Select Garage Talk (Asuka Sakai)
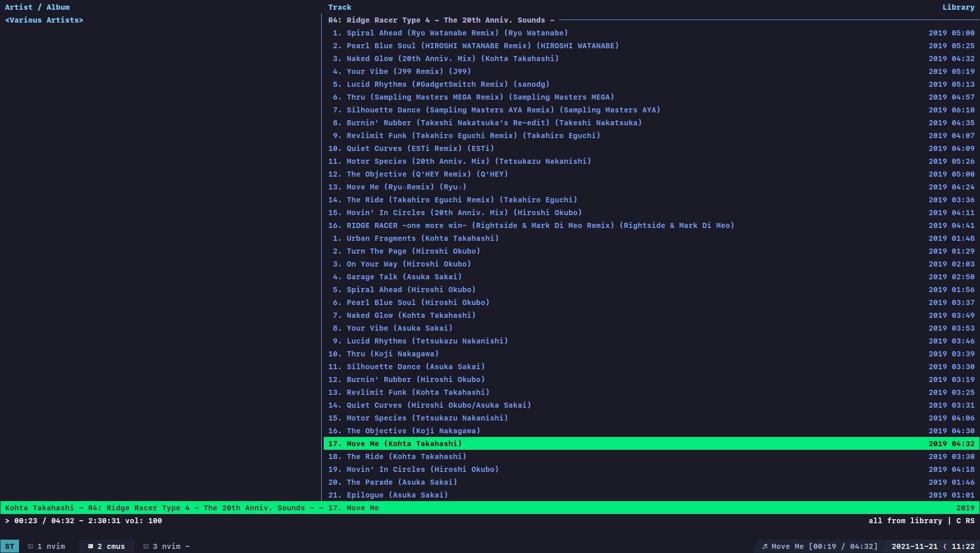The image size is (980, 553). [x=652, y=277]
